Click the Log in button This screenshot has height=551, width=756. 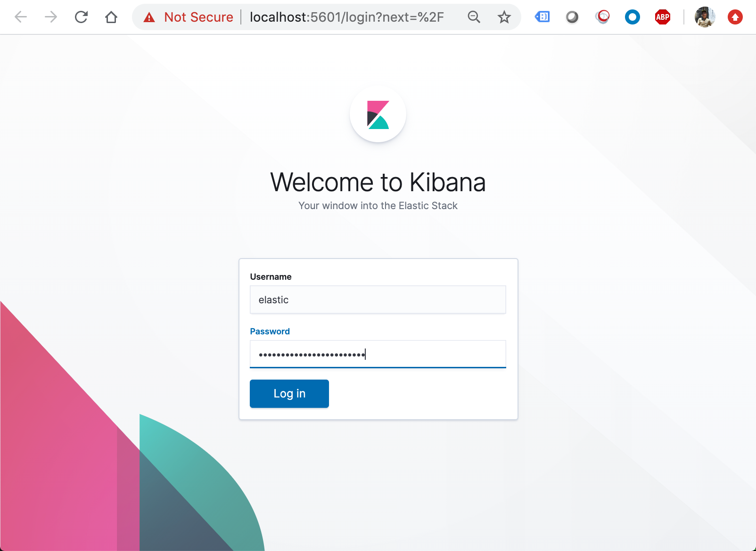tap(289, 394)
